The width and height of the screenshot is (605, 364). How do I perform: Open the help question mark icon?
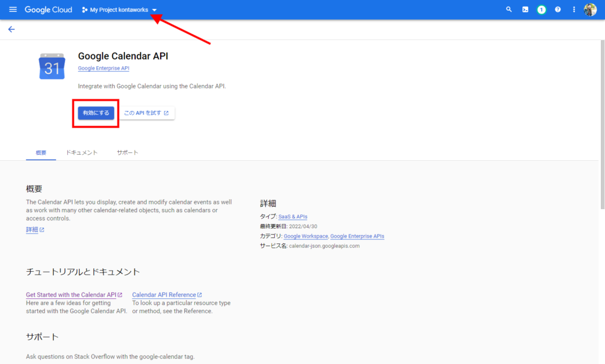(x=558, y=9)
